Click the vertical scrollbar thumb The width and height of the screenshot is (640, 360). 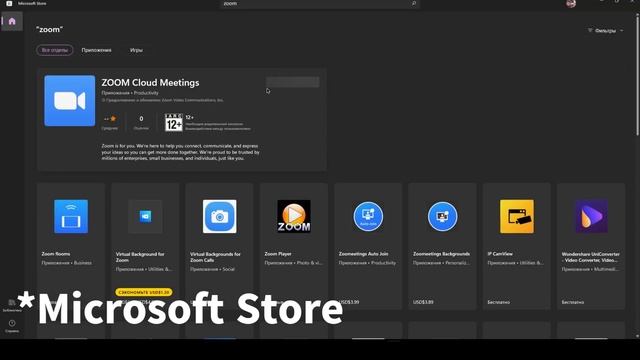pos(637,75)
